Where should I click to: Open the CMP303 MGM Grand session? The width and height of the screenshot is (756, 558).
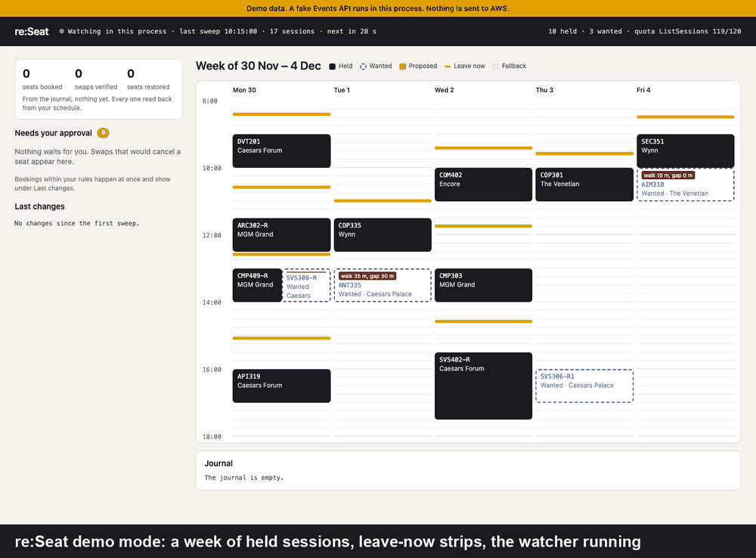pos(484,286)
